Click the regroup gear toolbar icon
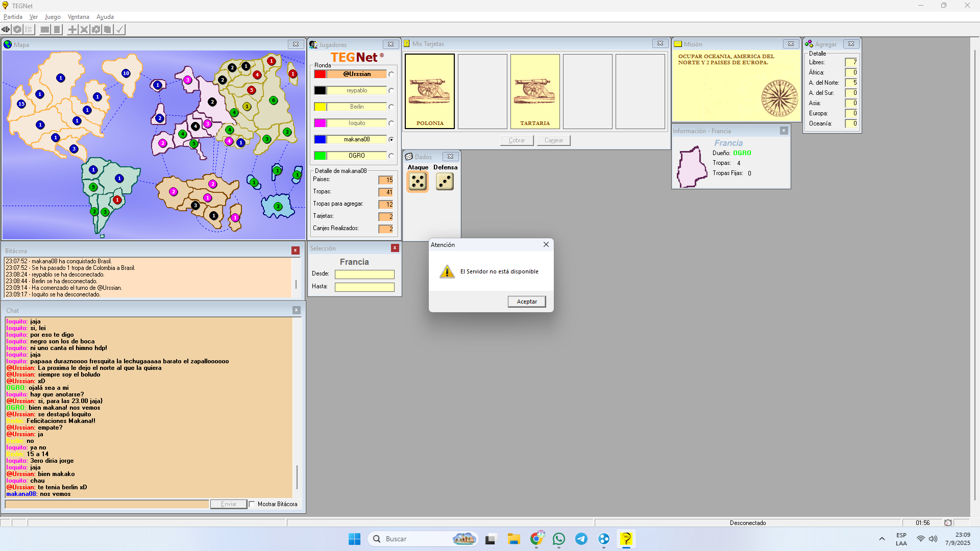The height and width of the screenshot is (551, 980). (x=96, y=30)
